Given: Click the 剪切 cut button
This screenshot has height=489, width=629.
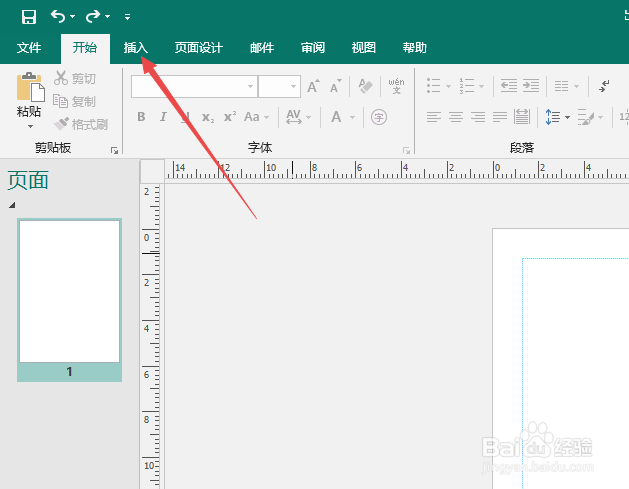Looking at the screenshot, I should (75, 78).
